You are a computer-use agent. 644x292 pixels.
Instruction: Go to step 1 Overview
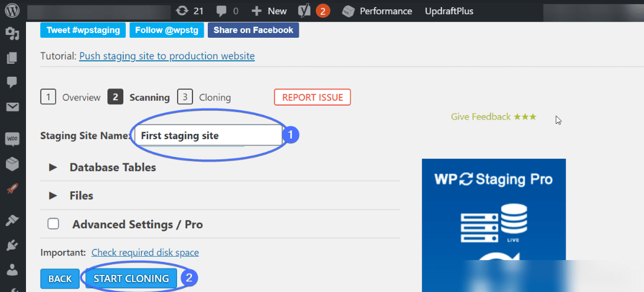point(70,97)
